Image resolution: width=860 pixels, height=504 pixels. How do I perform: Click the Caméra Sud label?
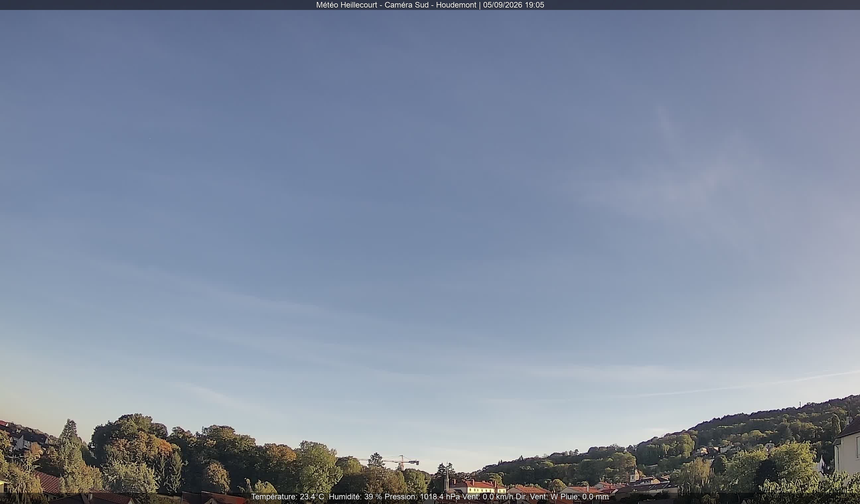(x=406, y=5)
